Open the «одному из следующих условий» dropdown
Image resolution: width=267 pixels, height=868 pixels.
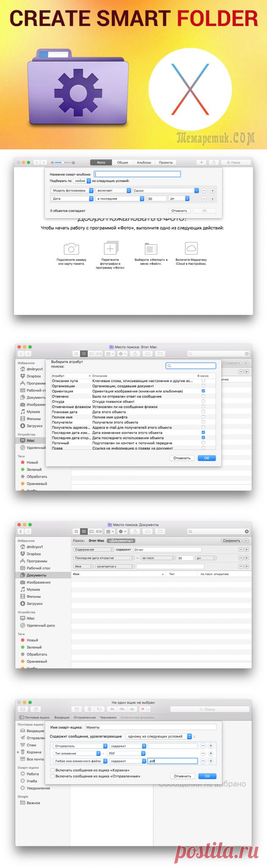(x=159, y=736)
